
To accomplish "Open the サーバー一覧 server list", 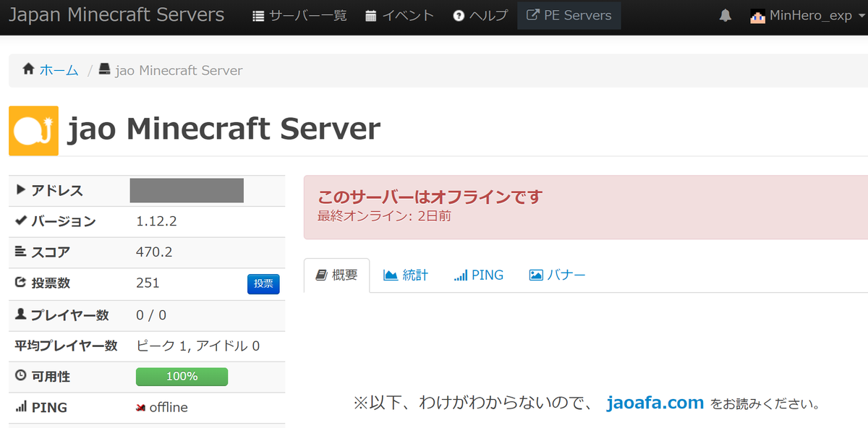I will [x=298, y=14].
